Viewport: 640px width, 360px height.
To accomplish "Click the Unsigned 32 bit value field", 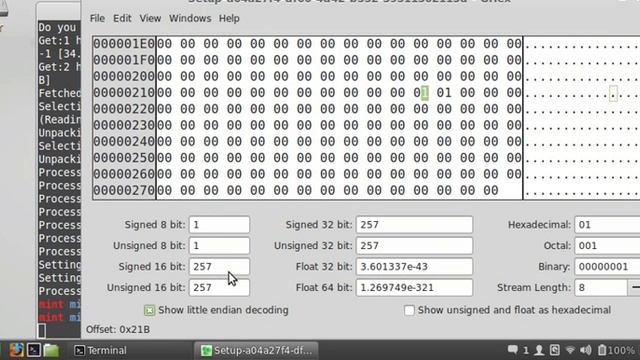I will click(414, 246).
